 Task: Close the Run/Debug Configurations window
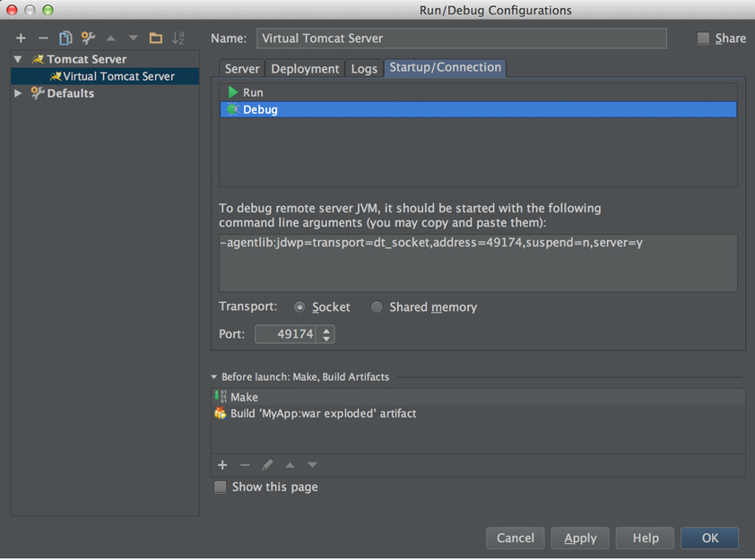tap(12, 10)
